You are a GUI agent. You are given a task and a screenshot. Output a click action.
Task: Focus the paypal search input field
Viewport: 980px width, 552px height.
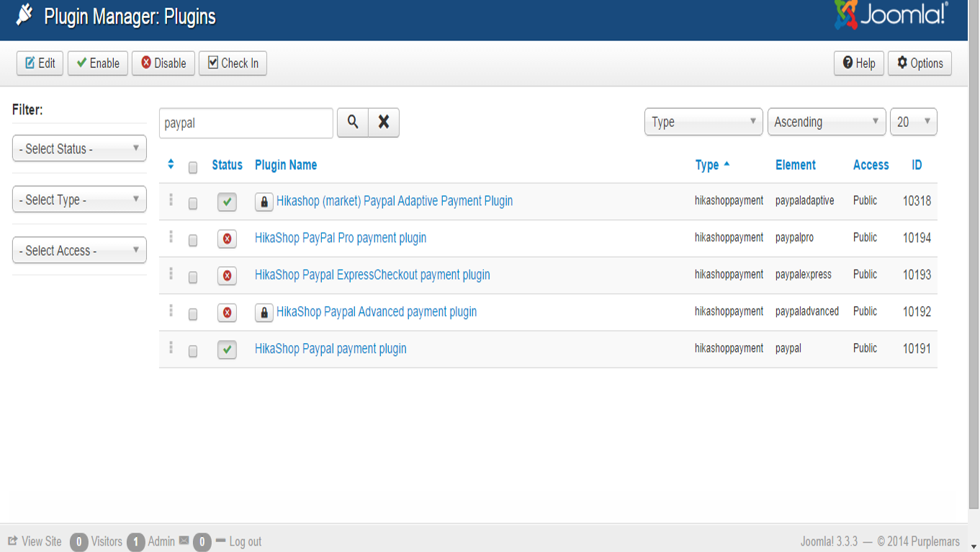(246, 123)
